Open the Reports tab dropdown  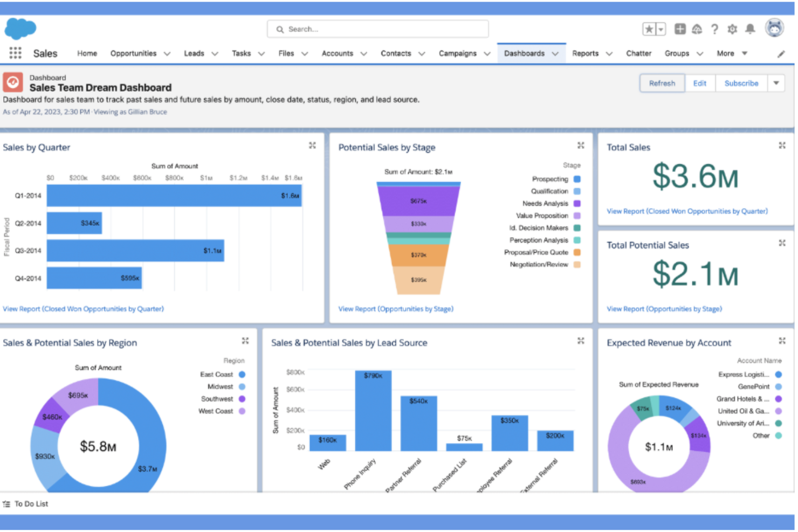tap(609, 53)
